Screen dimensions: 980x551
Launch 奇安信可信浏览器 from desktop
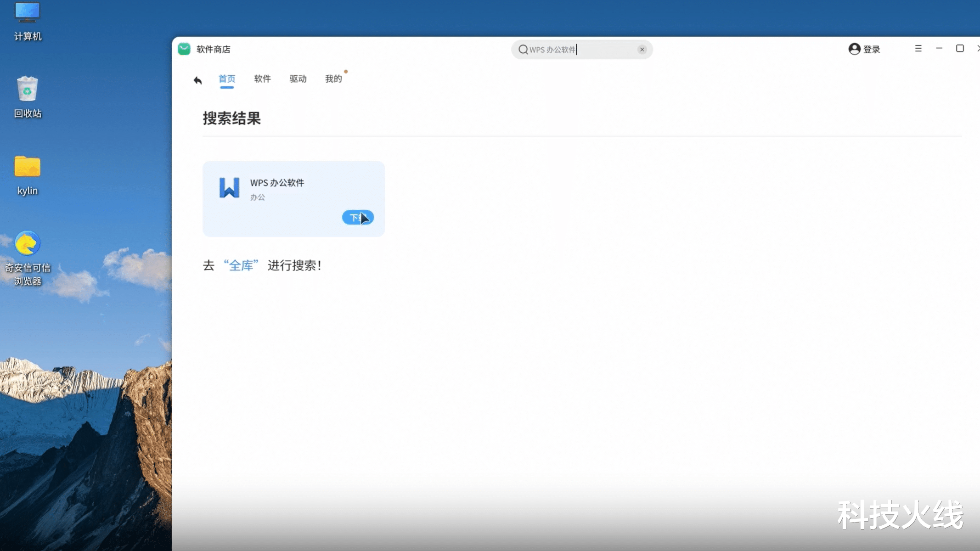[x=28, y=243]
